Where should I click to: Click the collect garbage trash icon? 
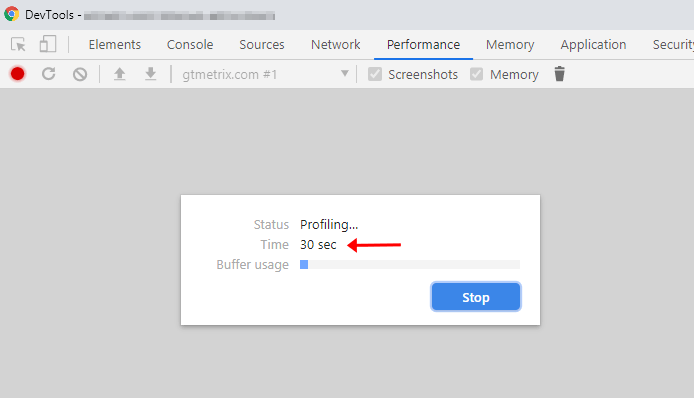coord(559,74)
